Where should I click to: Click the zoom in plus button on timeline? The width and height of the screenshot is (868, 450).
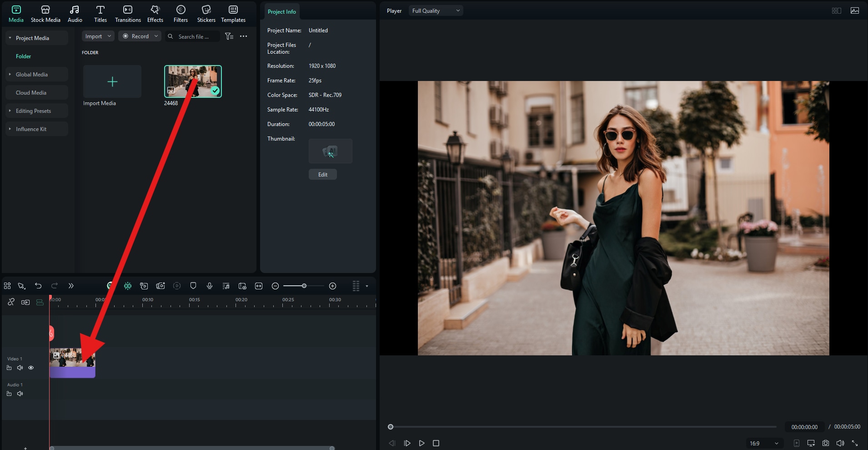coord(333,286)
